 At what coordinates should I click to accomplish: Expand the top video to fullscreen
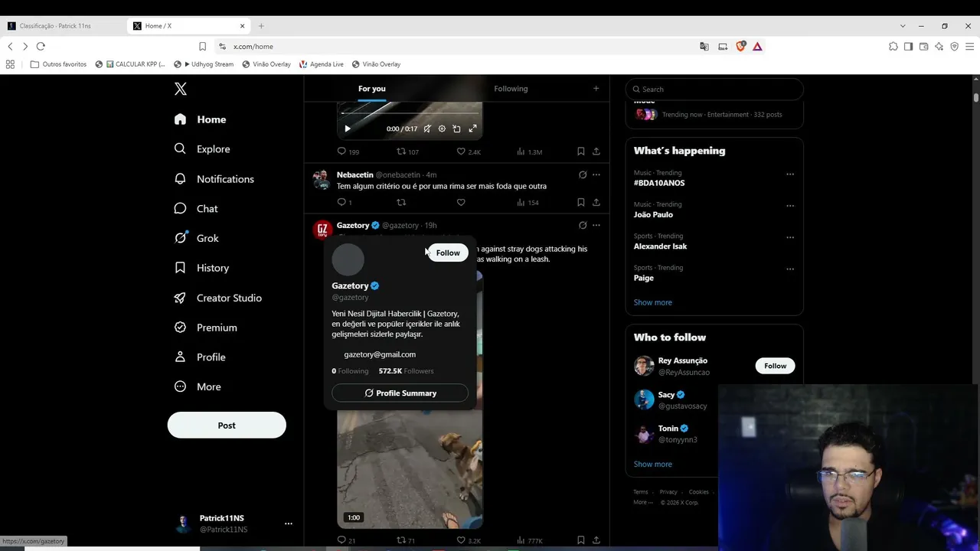click(x=472, y=129)
